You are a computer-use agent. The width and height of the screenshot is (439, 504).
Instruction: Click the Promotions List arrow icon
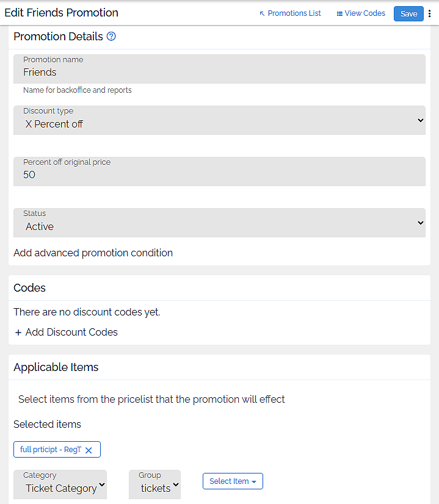[263, 13]
